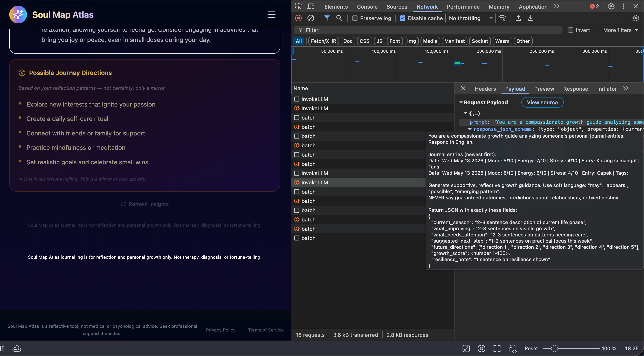Uncheck the Disable cache checkbox
Screen dimensions: 644x356
402,18
